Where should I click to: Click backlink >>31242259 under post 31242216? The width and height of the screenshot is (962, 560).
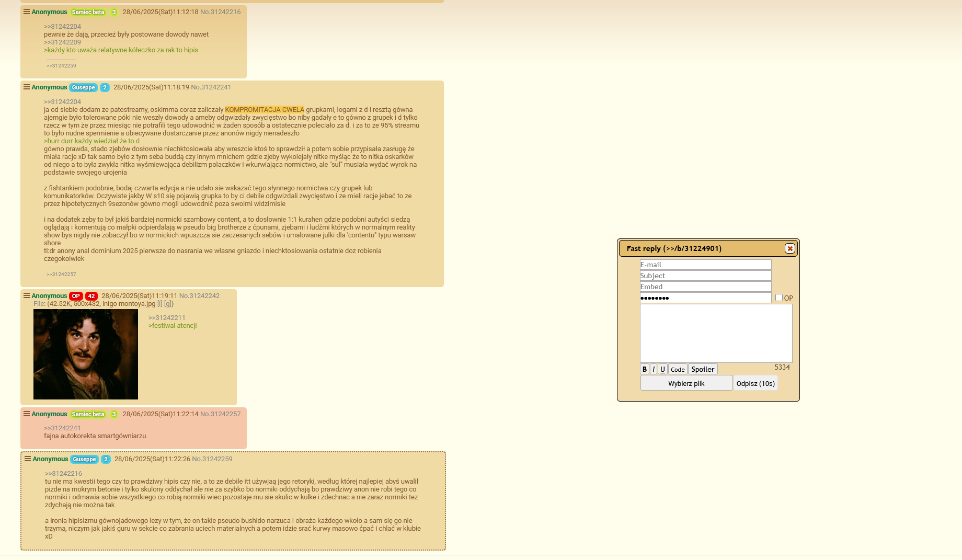point(61,66)
